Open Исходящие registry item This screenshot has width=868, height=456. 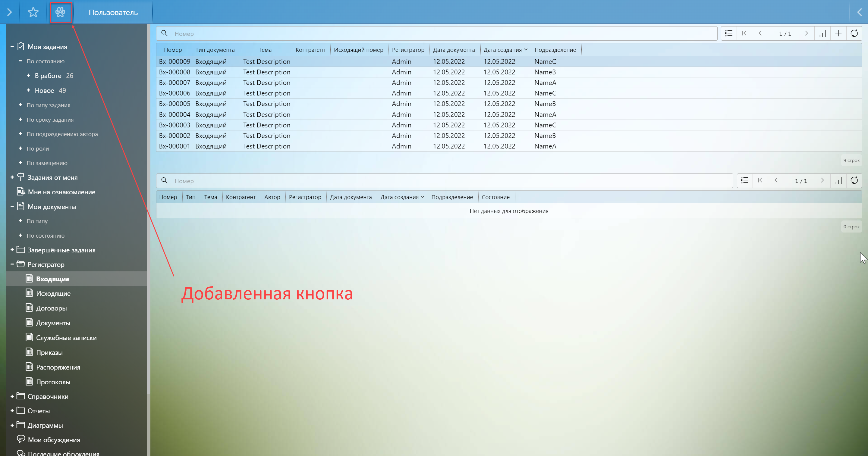pyautogui.click(x=53, y=293)
